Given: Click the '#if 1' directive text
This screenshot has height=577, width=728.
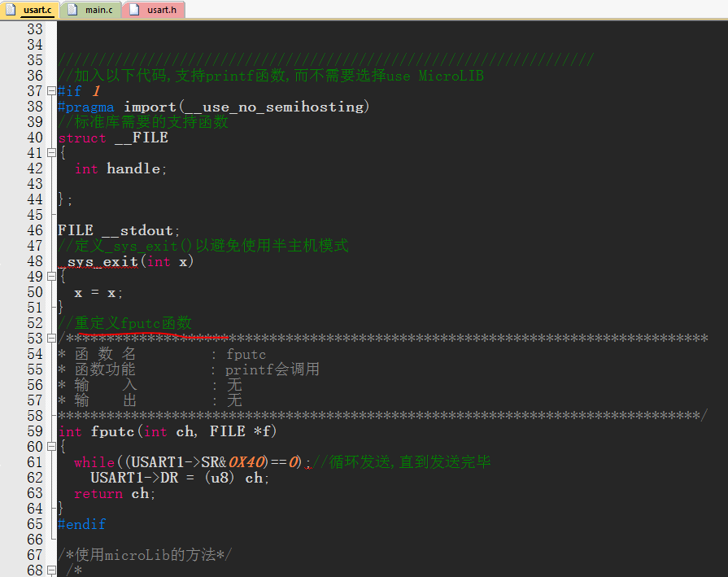Looking at the screenshot, I should click(79, 91).
